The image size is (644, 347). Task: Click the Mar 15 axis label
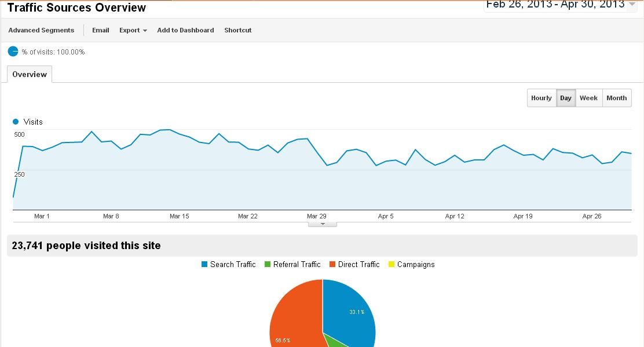pos(180,216)
